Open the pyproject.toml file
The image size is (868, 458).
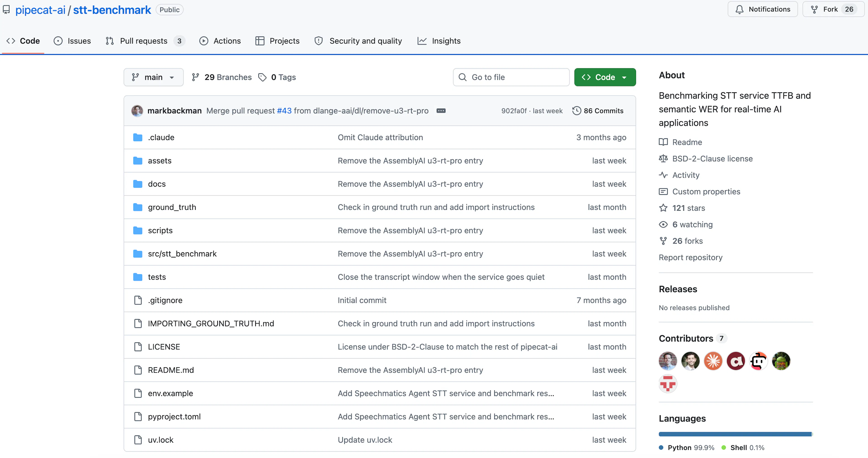(174, 417)
